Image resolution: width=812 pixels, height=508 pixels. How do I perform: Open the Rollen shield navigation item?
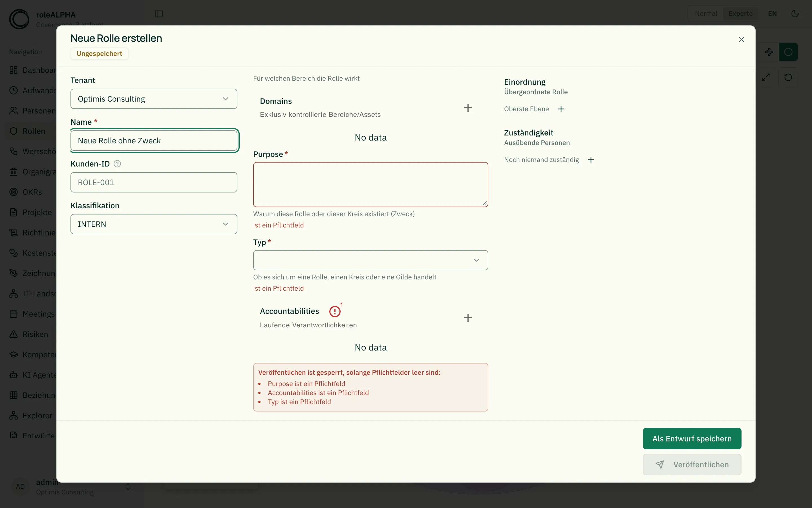point(30,131)
